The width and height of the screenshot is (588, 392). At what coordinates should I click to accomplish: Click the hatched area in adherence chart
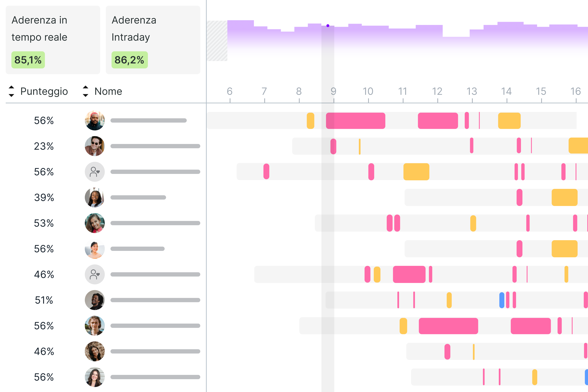tap(217, 41)
